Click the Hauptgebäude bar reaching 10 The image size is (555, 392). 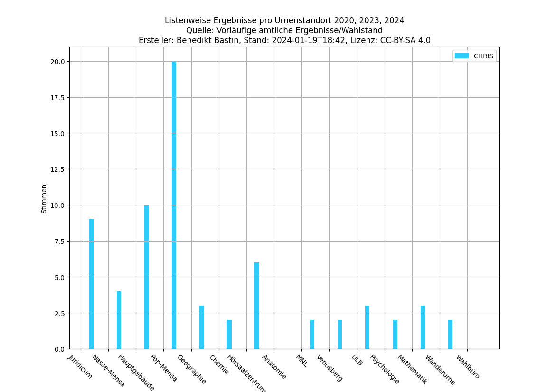pyautogui.click(x=146, y=277)
